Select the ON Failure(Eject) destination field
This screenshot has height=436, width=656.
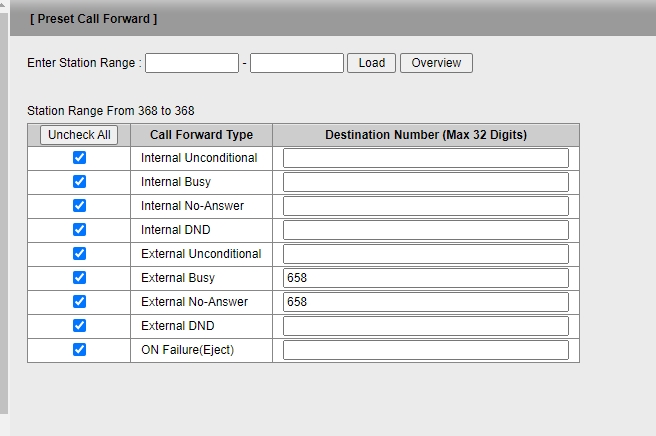point(425,350)
